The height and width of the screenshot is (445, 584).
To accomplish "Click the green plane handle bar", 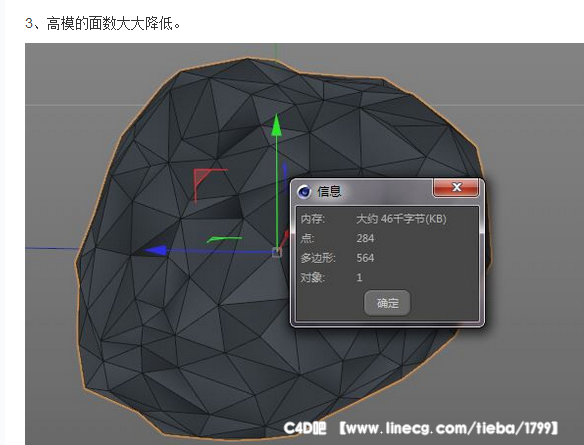I will point(225,239).
